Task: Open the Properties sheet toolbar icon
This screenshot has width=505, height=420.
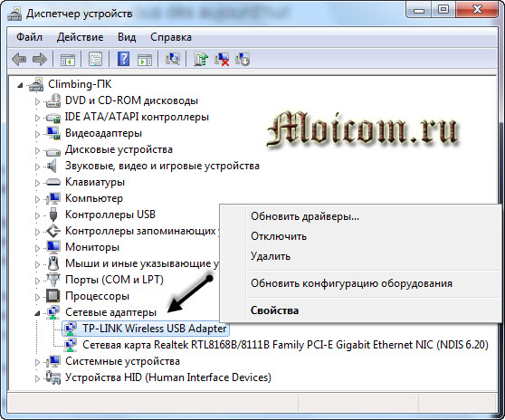Action: (95, 60)
